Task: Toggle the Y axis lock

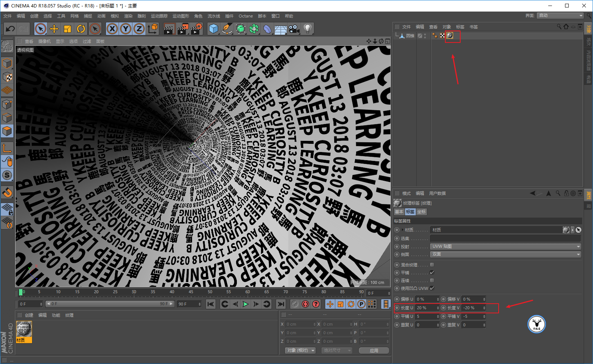Action: [x=126, y=29]
